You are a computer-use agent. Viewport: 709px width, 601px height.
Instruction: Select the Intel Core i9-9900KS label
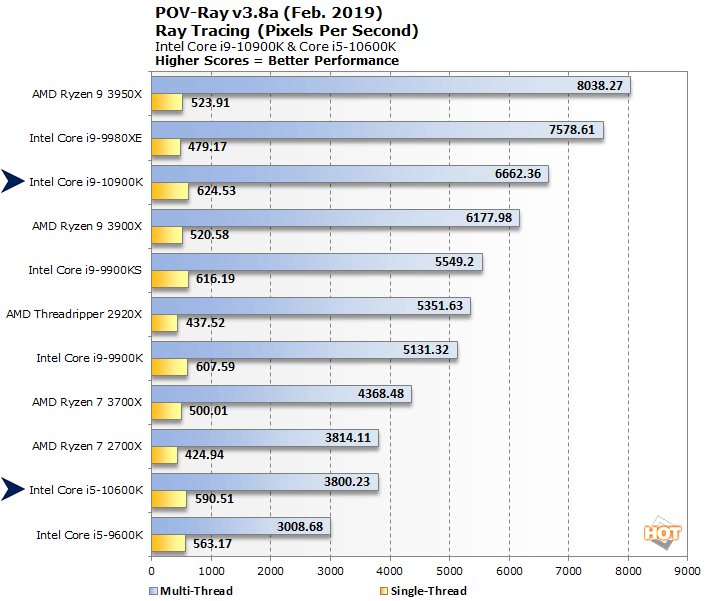pyautogui.click(x=85, y=270)
